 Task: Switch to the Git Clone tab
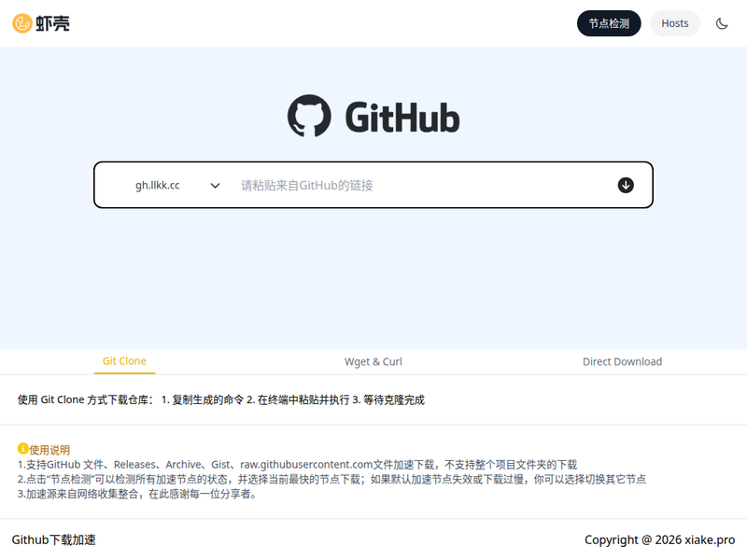[124, 361]
